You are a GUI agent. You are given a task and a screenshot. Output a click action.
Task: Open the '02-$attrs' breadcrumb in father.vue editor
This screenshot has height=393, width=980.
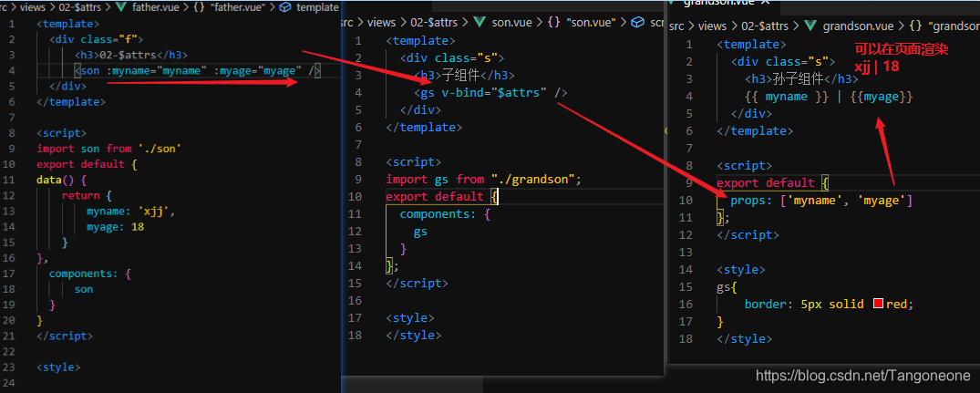click(78, 7)
